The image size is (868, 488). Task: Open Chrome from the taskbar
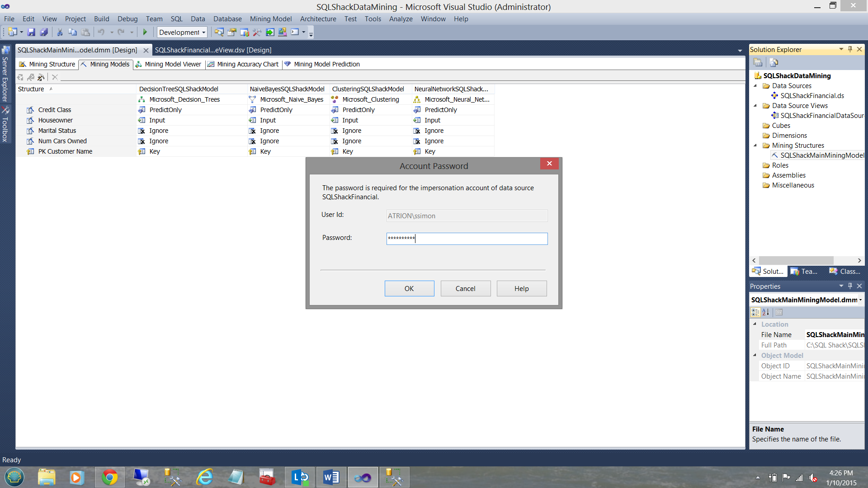[x=109, y=477]
